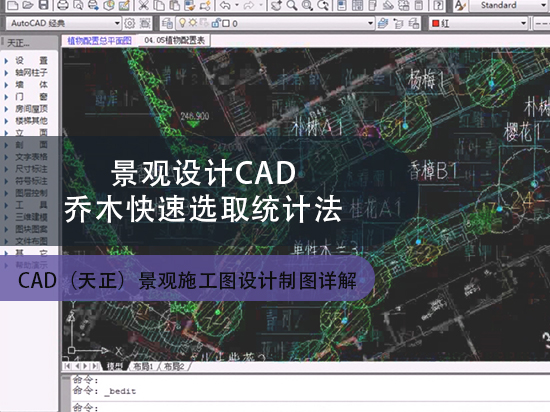Open a file with the folder icon
The height and width of the screenshot is (412, 550).
[x=28, y=5]
